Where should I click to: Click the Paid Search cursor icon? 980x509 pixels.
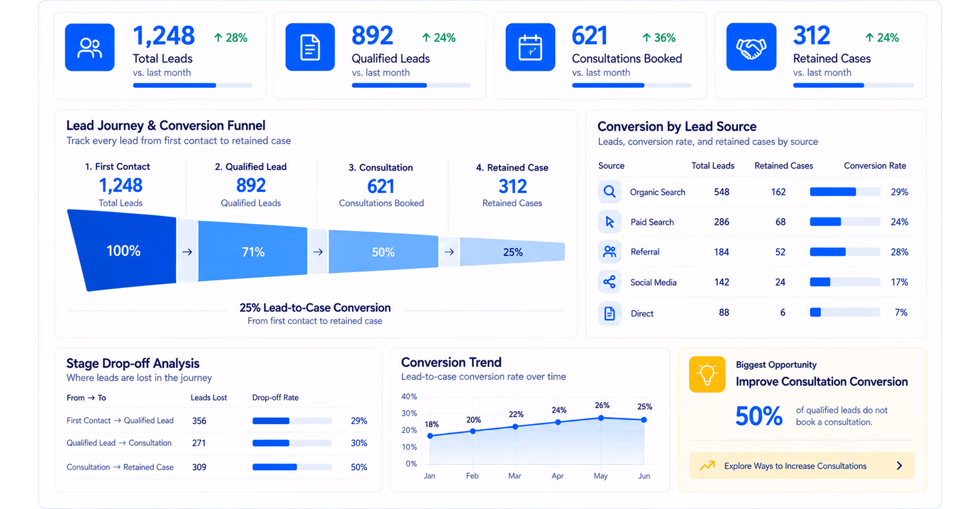click(x=609, y=222)
